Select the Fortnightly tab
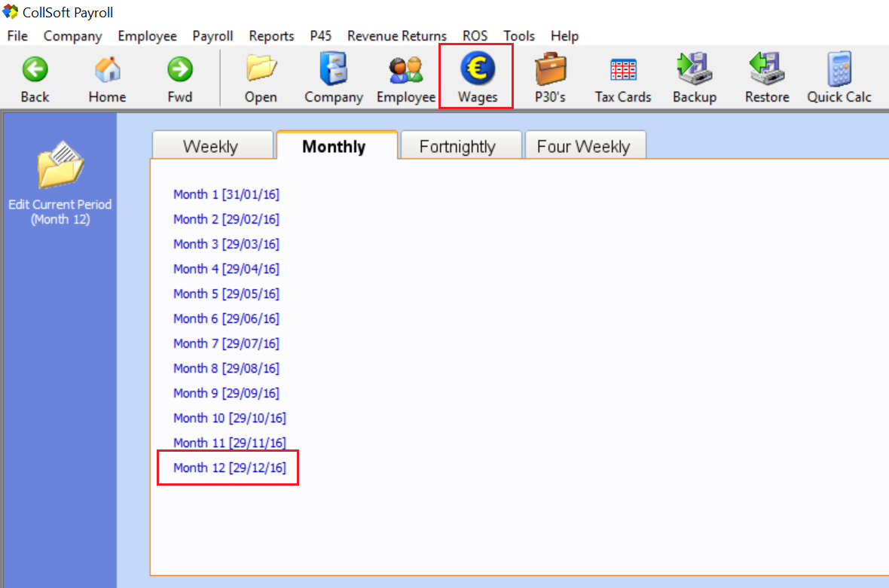The width and height of the screenshot is (889, 588). point(457,146)
